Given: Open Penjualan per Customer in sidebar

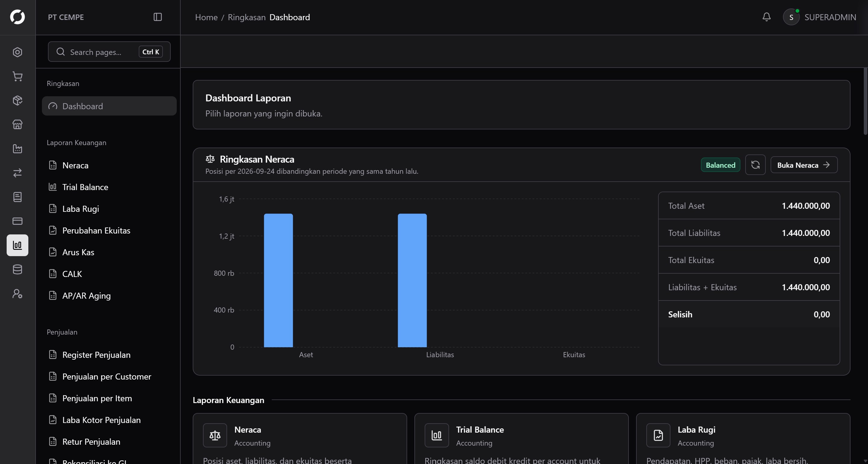Looking at the screenshot, I should point(109,377).
